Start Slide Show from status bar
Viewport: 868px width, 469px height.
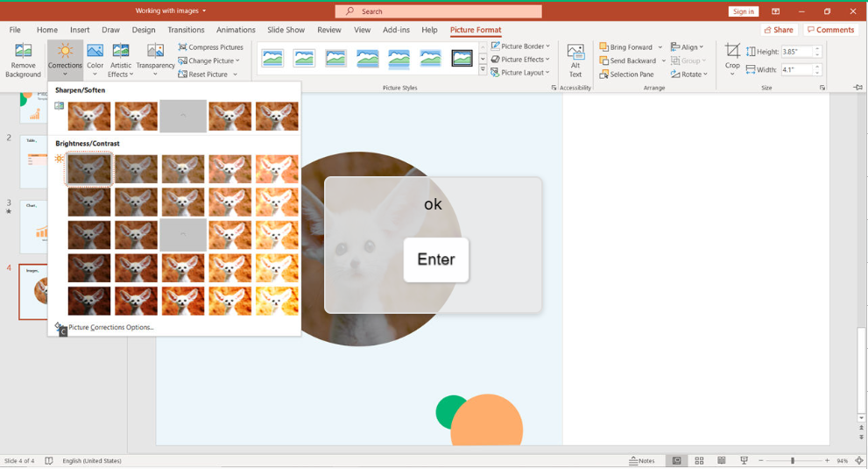tap(744, 461)
